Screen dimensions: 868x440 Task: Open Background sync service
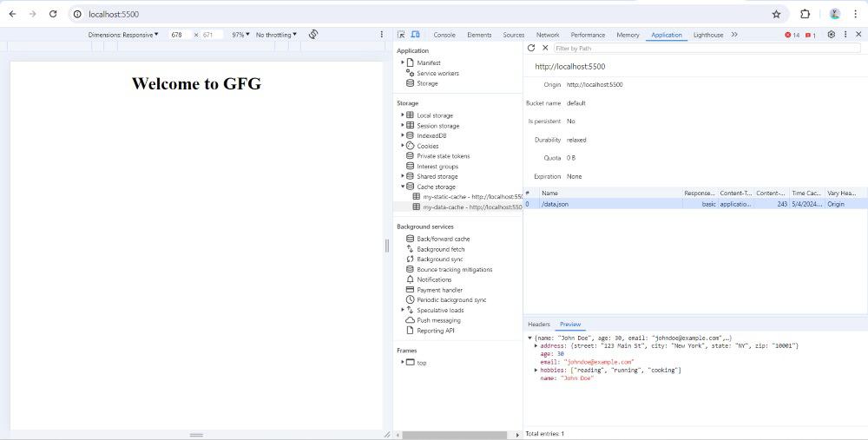point(439,259)
